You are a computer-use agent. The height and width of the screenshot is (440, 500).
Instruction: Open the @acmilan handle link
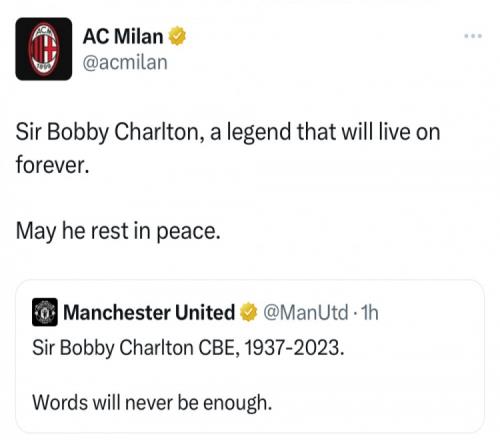click(125, 62)
